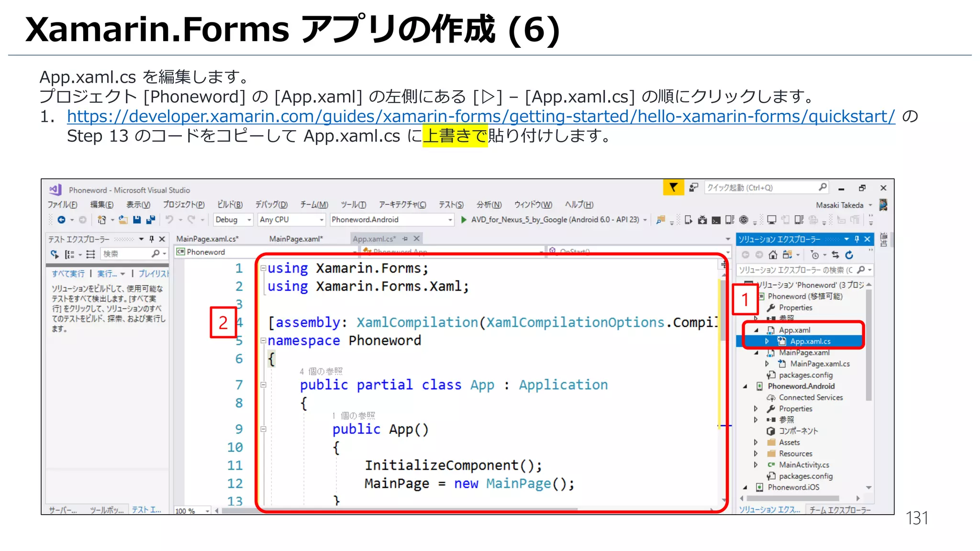Open the Xamarin quickstart guide hyperlink
Viewport: 980px width, 551px height.
coord(481,116)
